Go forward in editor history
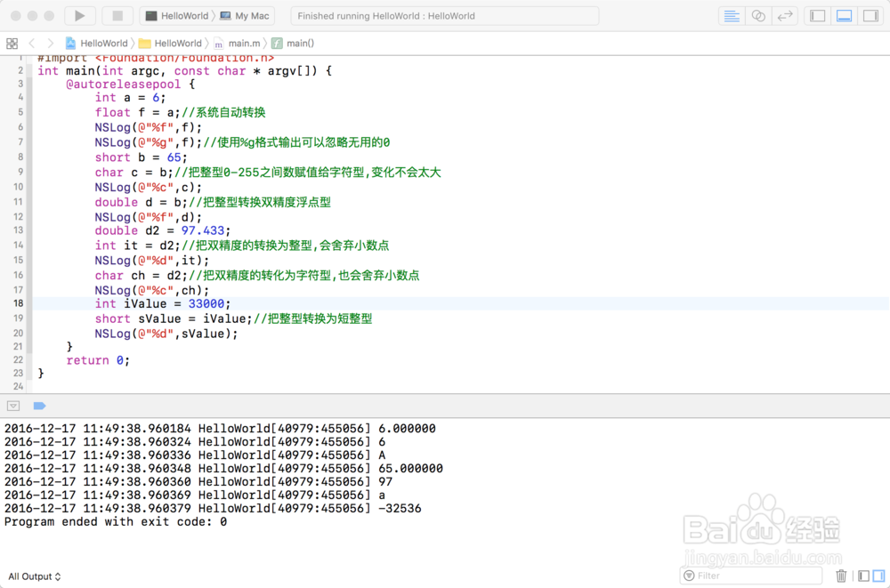The width and height of the screenshot is (890, 588). [x=51, y=43]
